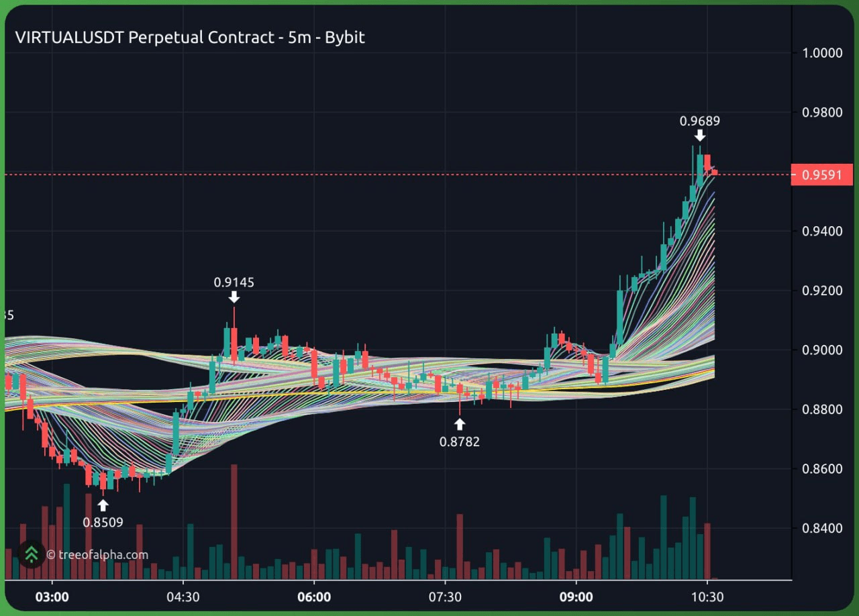This screenshot has width=859, height=616.
Task: Click the 0.9200 price axis label
Action: pyautogui.click(x=822, y=291)
